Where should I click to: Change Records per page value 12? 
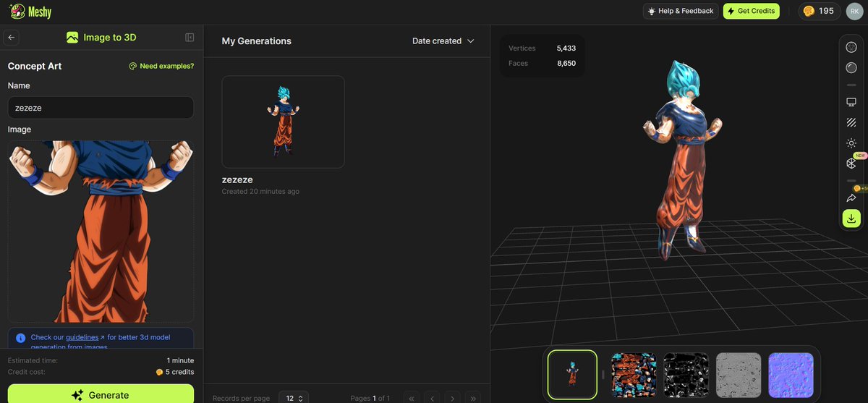[x=294, y=398]
